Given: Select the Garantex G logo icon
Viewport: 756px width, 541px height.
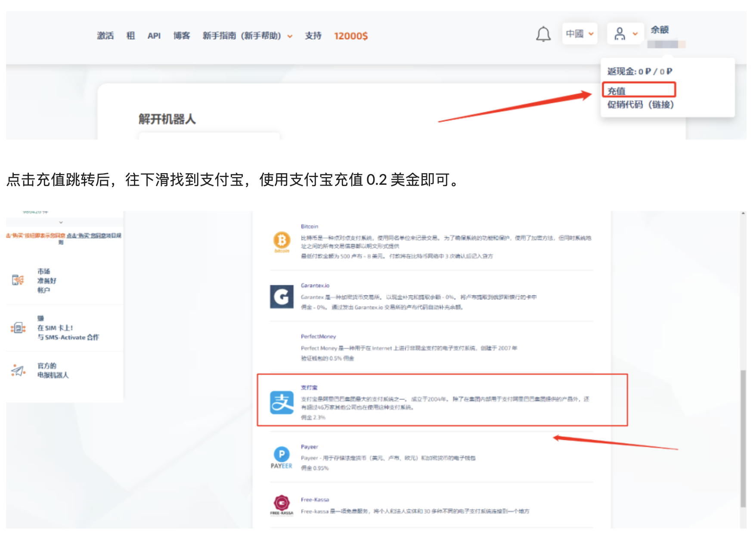Looking at the screenshot, I should point(282,297).
